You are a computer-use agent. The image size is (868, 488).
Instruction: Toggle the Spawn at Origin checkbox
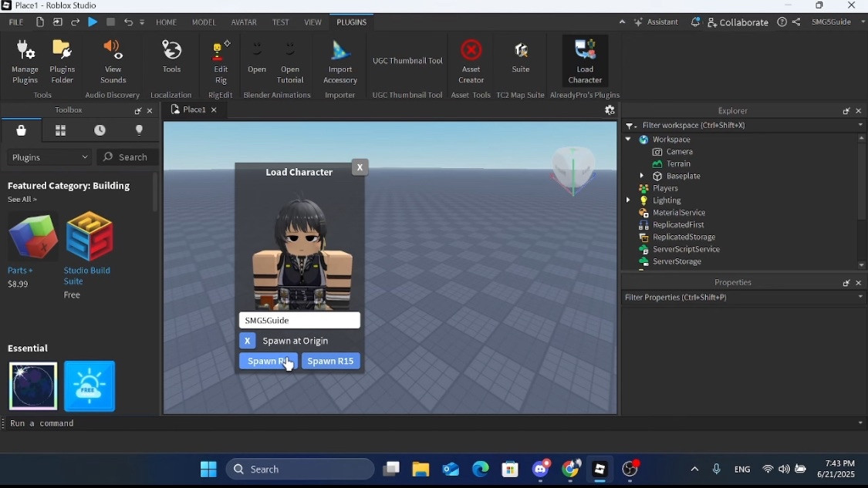click(248, 340)
